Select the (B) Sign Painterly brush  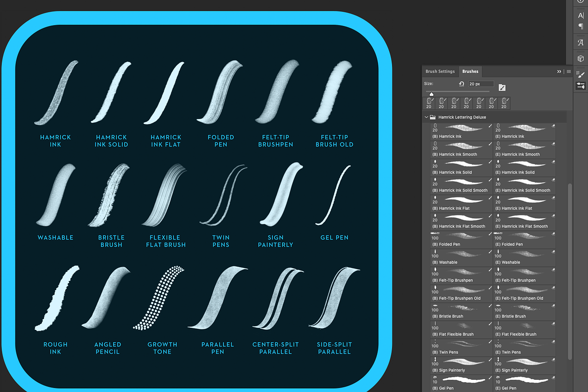coord(462,366)
